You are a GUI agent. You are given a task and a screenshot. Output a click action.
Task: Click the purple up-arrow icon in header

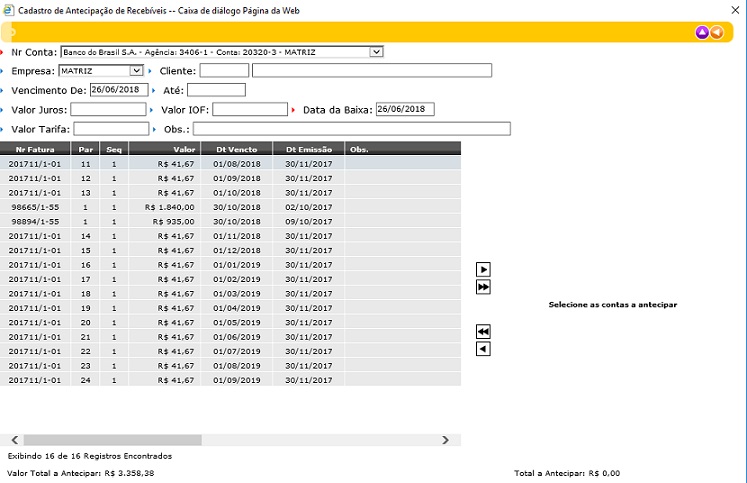(703, 32)
